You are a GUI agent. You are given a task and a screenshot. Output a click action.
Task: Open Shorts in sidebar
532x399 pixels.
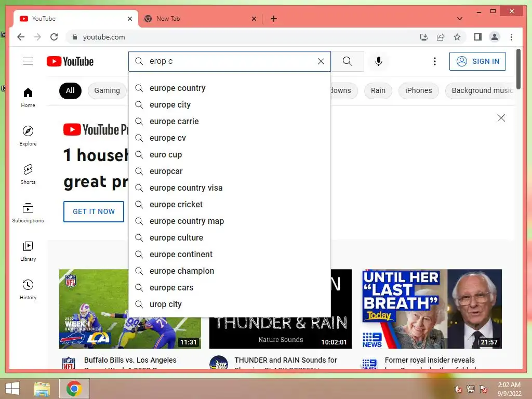28,175
